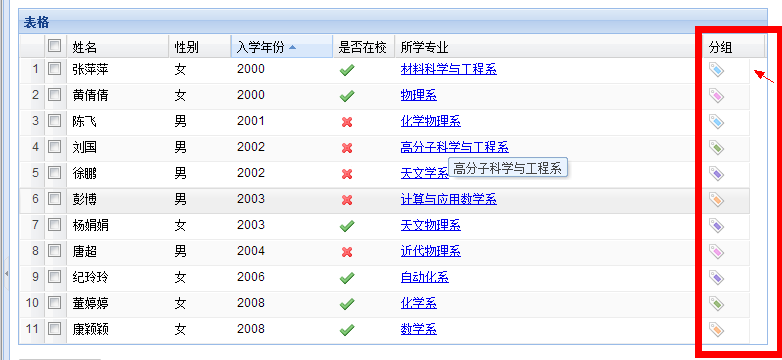The image size is (782, 360).
Task: Click the name cell 纪玲玲
Action: pyautogui.click(x=90, y=277)
